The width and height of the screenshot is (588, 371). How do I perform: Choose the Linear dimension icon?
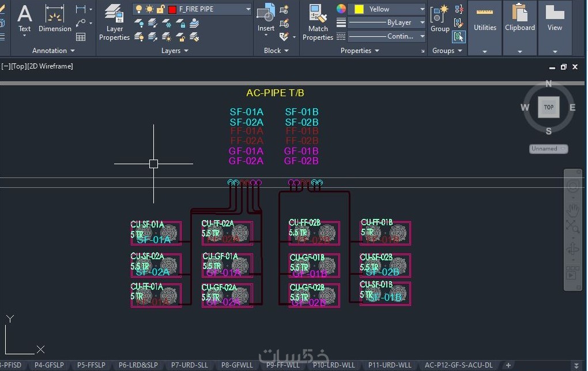coord(80,9)
